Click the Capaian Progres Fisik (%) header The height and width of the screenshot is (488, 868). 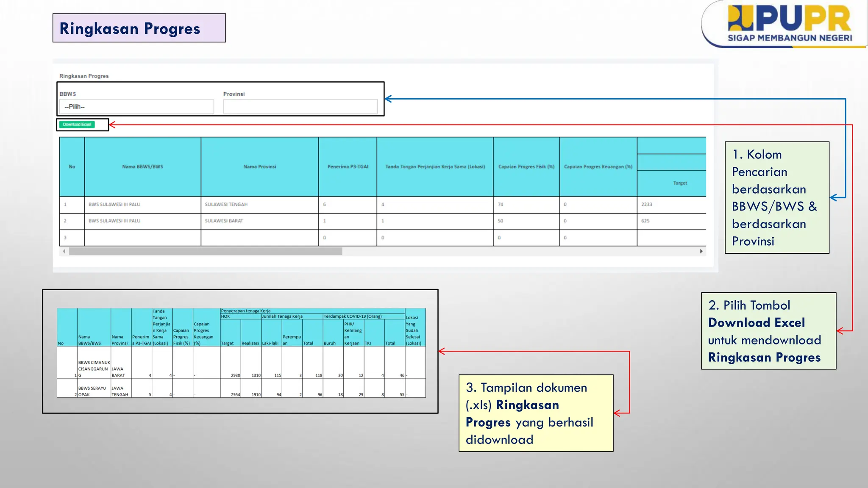coord(526,167)
